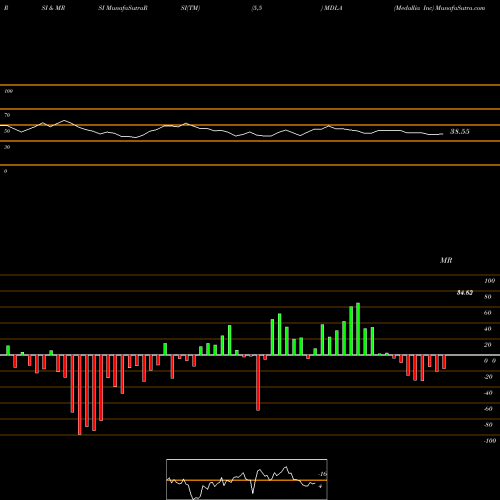Click the RSI 30 axis label
This screenshot has width=500, height=500.
click(x=7, y=147)
